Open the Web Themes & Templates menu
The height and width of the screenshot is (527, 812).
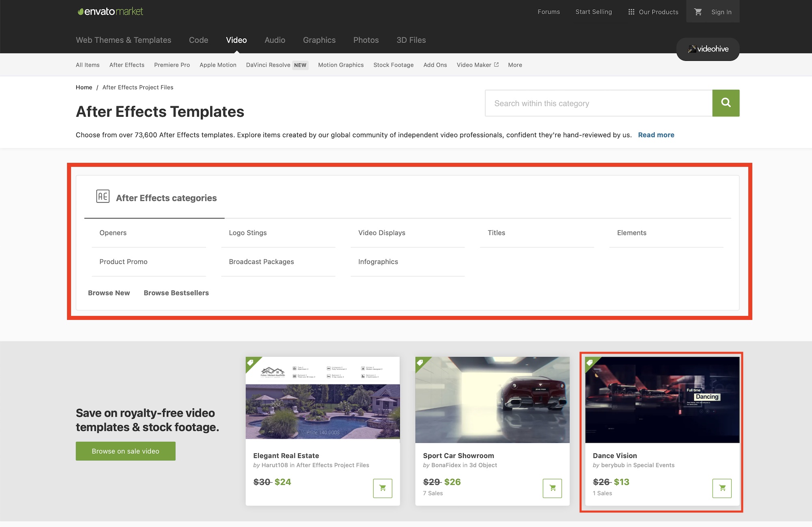point(123,40)
